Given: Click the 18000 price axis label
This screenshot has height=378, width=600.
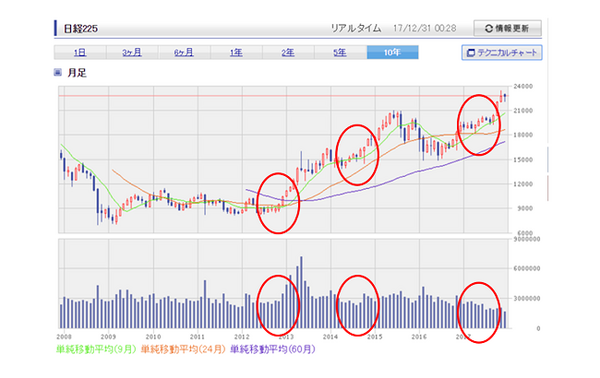Looking at the screenshot, I should click(x=523, y=135).
